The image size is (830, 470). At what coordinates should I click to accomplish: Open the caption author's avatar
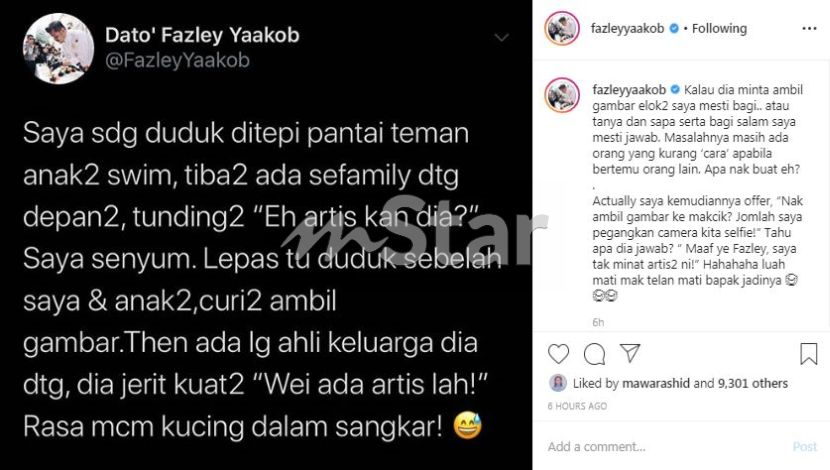562,95
